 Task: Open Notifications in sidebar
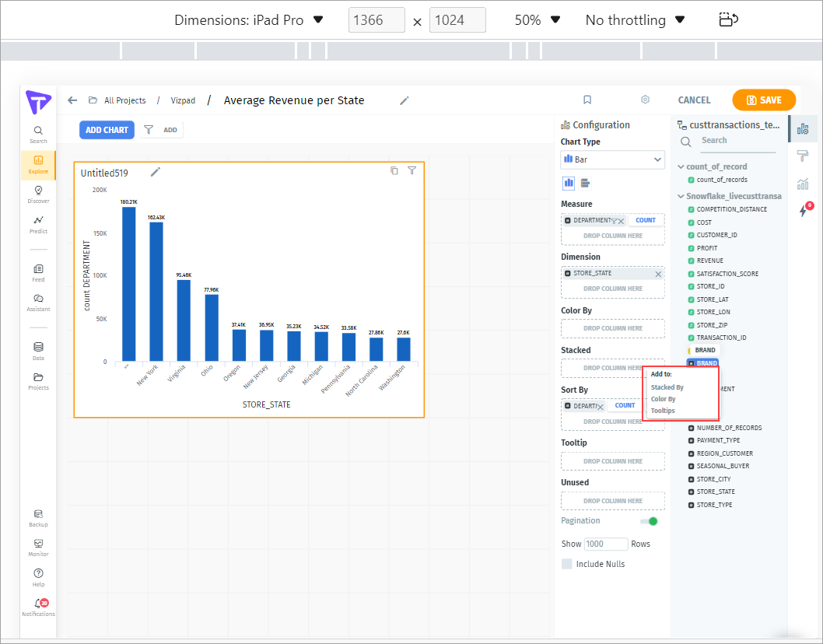[38, 607]
